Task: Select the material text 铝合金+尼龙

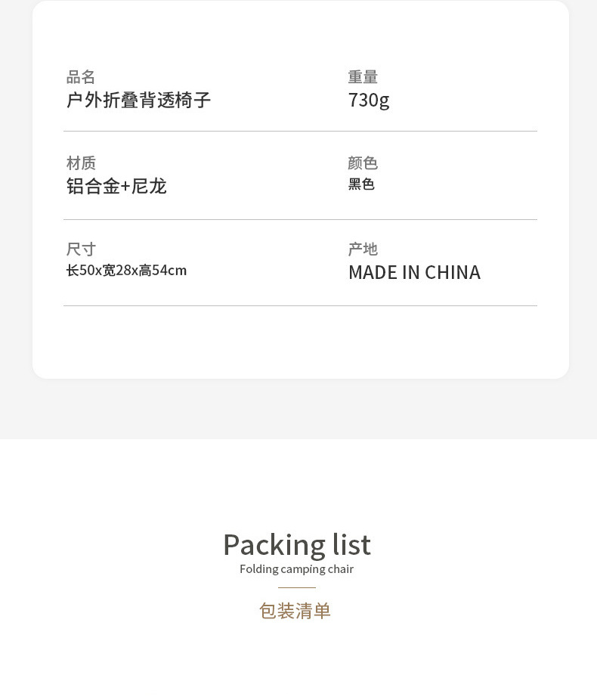Action: 116,186
